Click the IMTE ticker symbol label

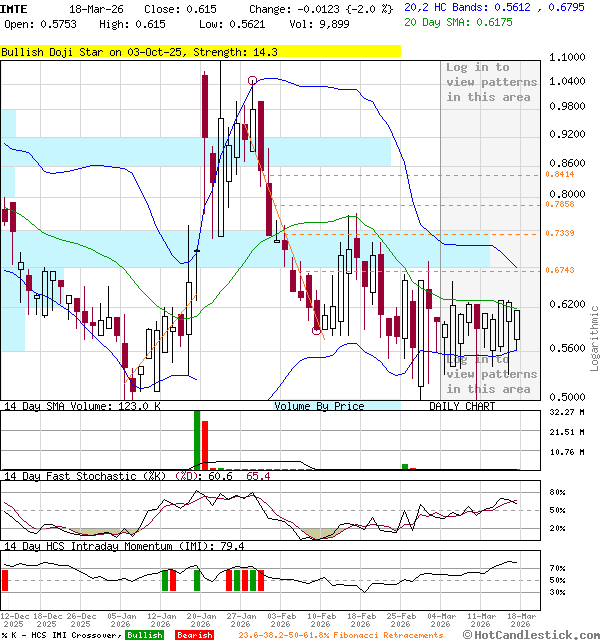15,7
